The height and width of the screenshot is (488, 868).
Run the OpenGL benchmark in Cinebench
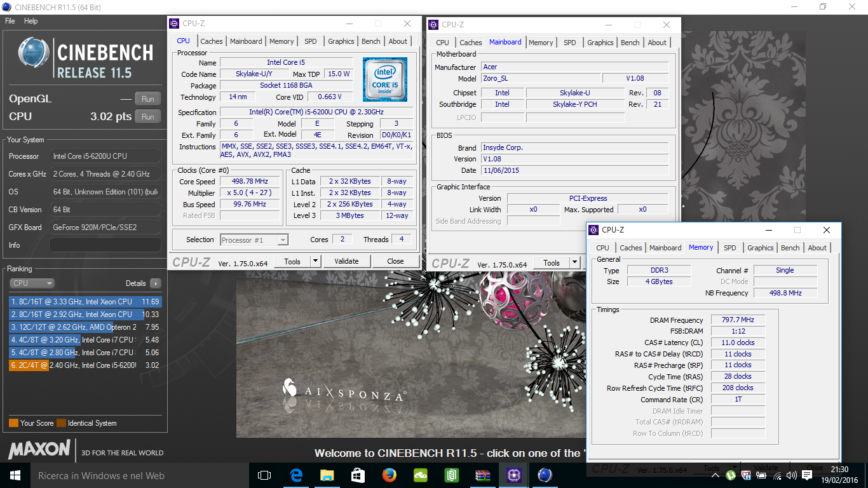pos(148,98)
